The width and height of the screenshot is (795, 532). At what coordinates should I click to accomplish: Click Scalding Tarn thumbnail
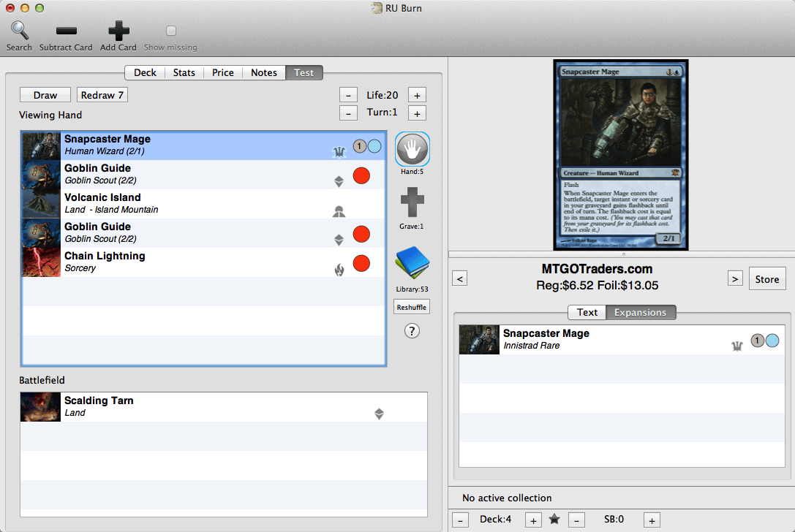pos(40,407)
